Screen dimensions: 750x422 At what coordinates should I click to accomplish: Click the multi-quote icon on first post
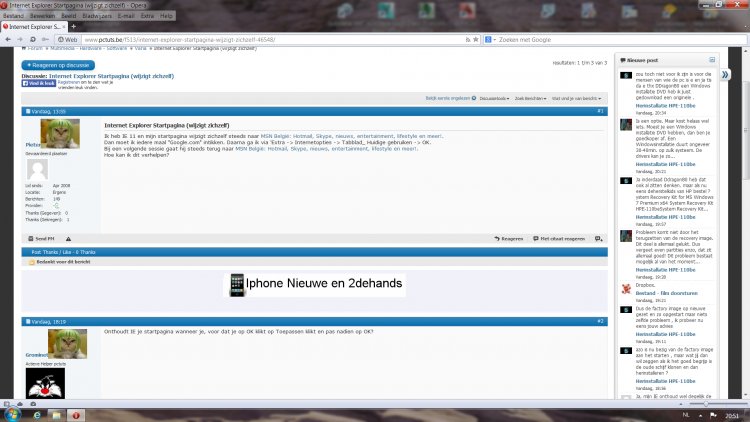click(599, 239)
